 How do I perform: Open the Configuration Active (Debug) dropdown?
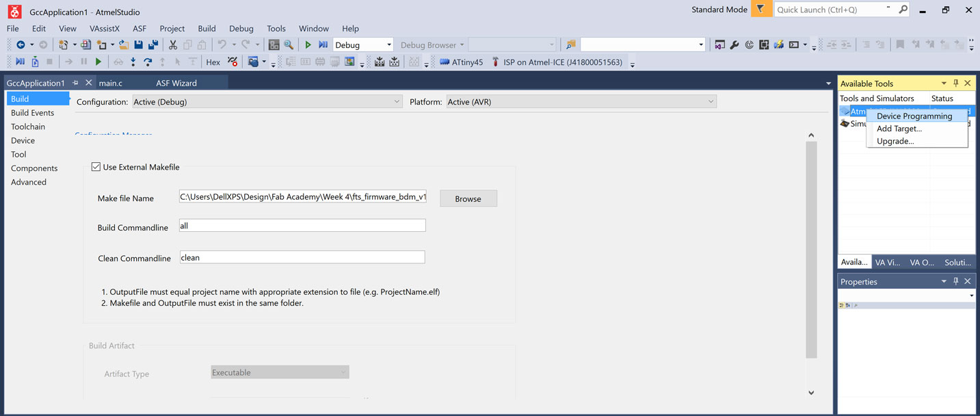267,102
